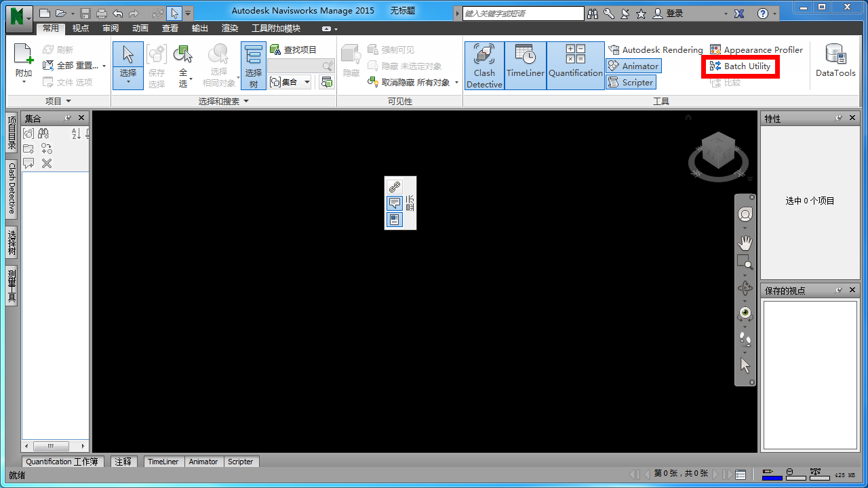
Task: Toggle the properties icon in the floating toolbar
Action: click(395, 220)
